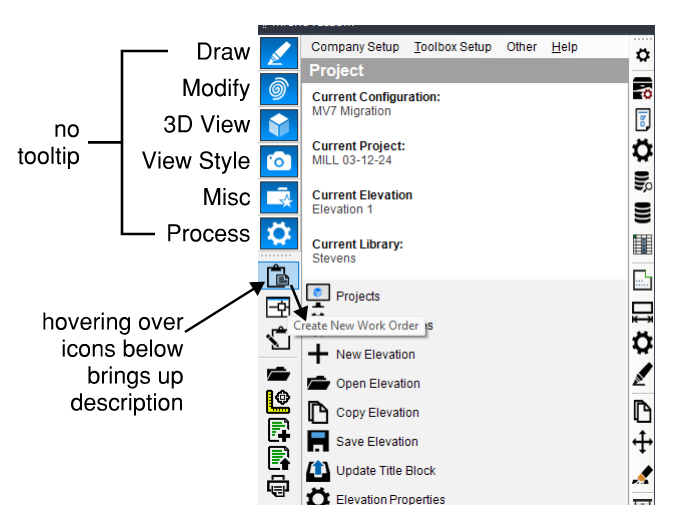This screenshot has height=529, width=676.
Task: Click the page with green corner icon
Action: (642, 279)
